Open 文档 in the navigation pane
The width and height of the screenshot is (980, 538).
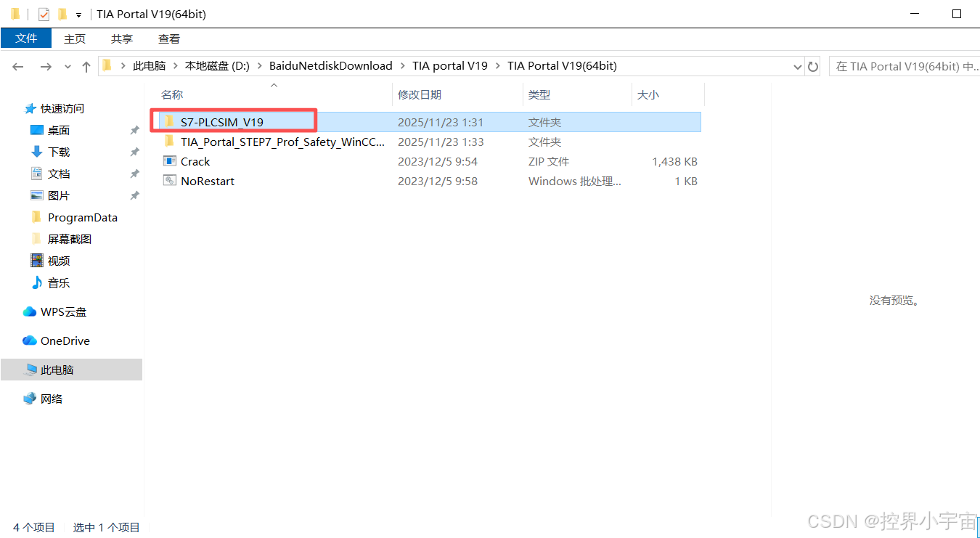tap(59, 174)
